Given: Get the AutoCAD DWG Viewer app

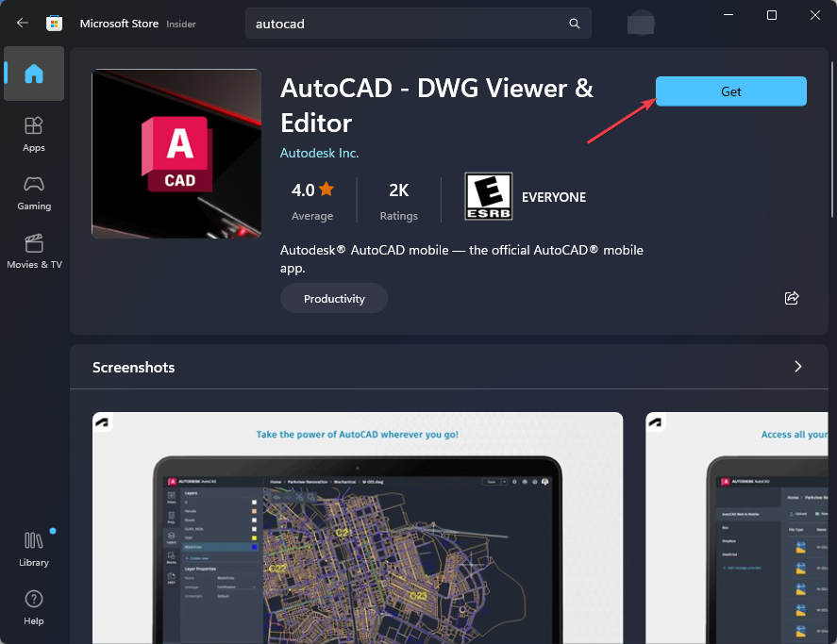Looking at the screenshot, I should (x=730, y=91).
